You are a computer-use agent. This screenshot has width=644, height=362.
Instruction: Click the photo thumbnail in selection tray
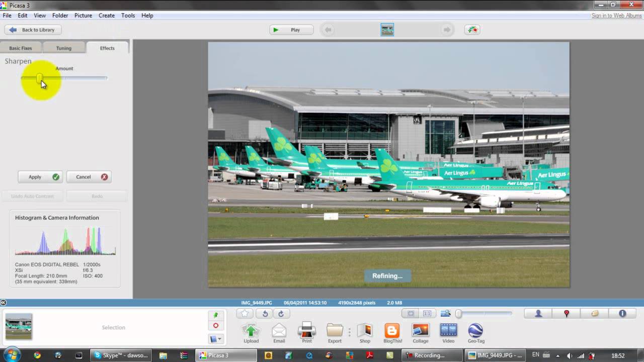pos(19,326)
